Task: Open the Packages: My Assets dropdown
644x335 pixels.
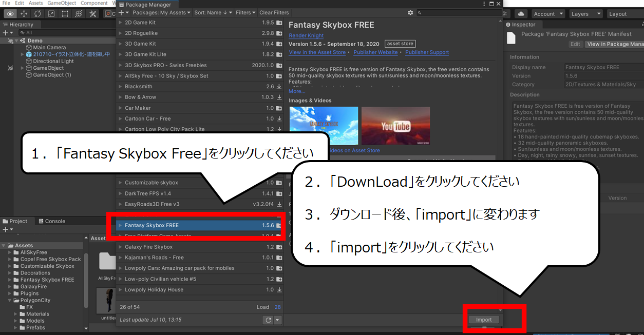Action: (161, 12)
